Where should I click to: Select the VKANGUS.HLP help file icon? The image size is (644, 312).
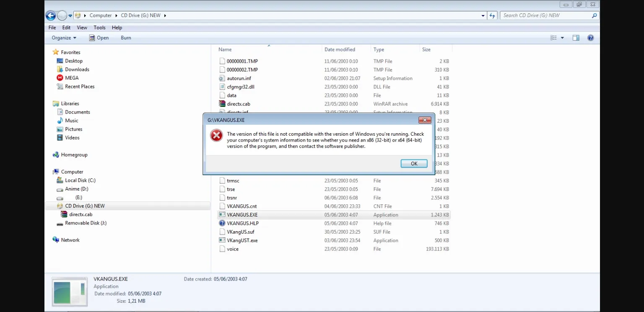pyautogui.click(x=222, y=223)
